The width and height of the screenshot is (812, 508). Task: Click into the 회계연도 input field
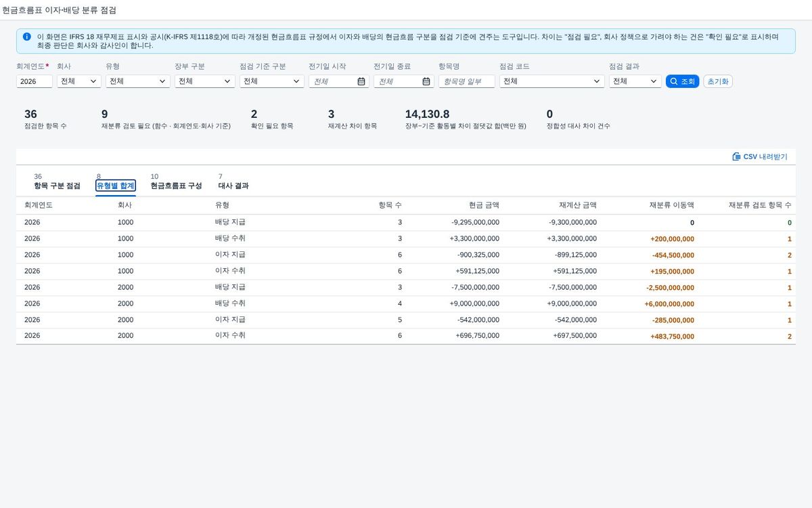(x=35, y=81)
